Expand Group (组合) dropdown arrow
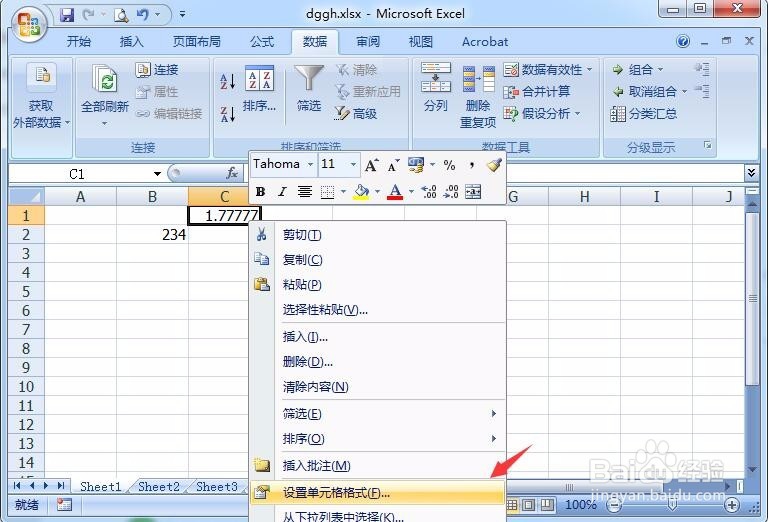The height and width of the screenshot is (522, 768). [660, 70]
